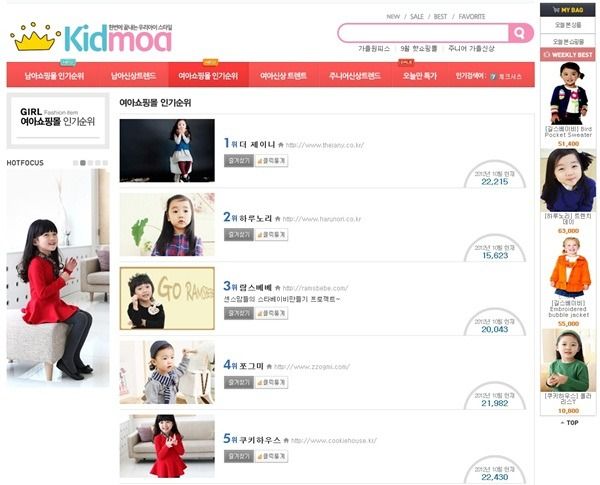600x485 pixels.
Task: Select second HOTFOCUS slide indicator dot
Action: click(83, 163)
